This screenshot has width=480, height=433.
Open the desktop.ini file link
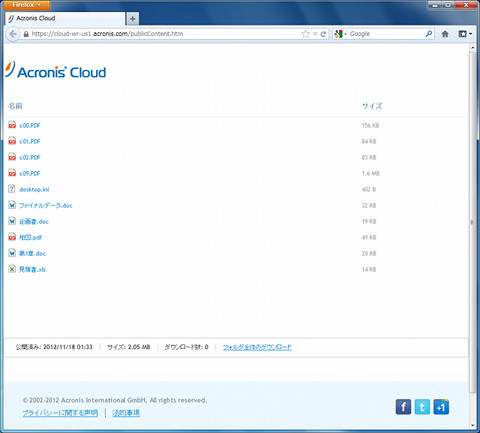click(34, 190)
